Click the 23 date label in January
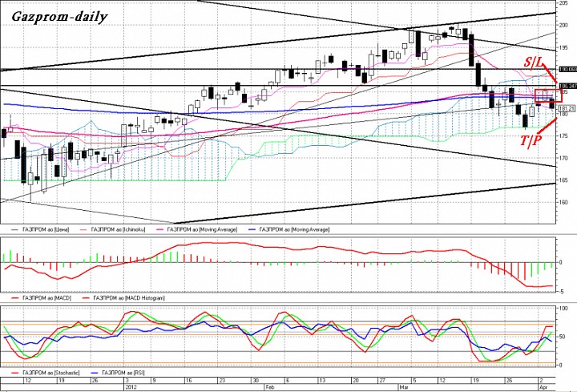This screenshot has height=392, width=577. (222, 381)
